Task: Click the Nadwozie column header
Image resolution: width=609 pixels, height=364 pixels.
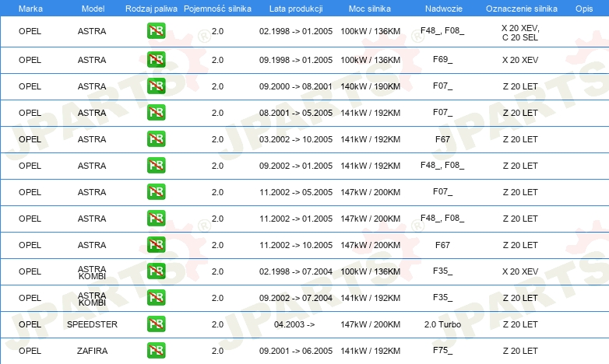Action: pos(444,9)
